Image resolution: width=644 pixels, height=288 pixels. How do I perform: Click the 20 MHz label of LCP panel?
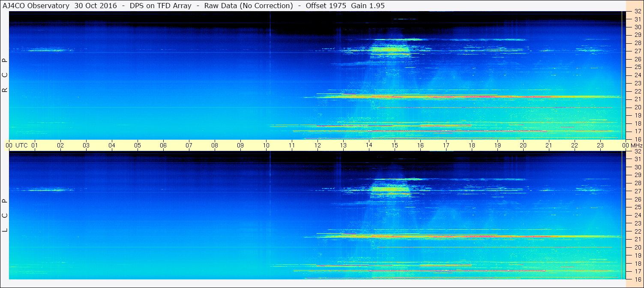pyautogui.click(x=637, y=247)
